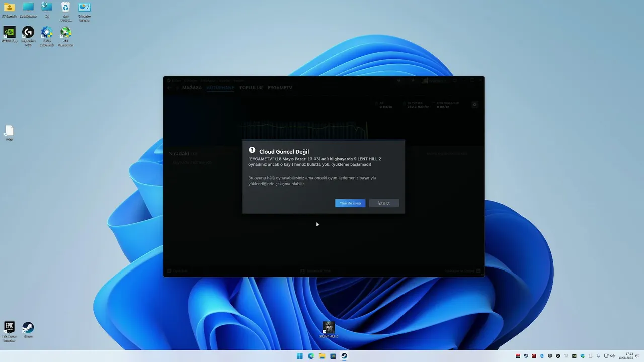Screen dimensions: 644x362
Task: Click the 'Yine de oyna' button
Action: (x=350, y=203)
